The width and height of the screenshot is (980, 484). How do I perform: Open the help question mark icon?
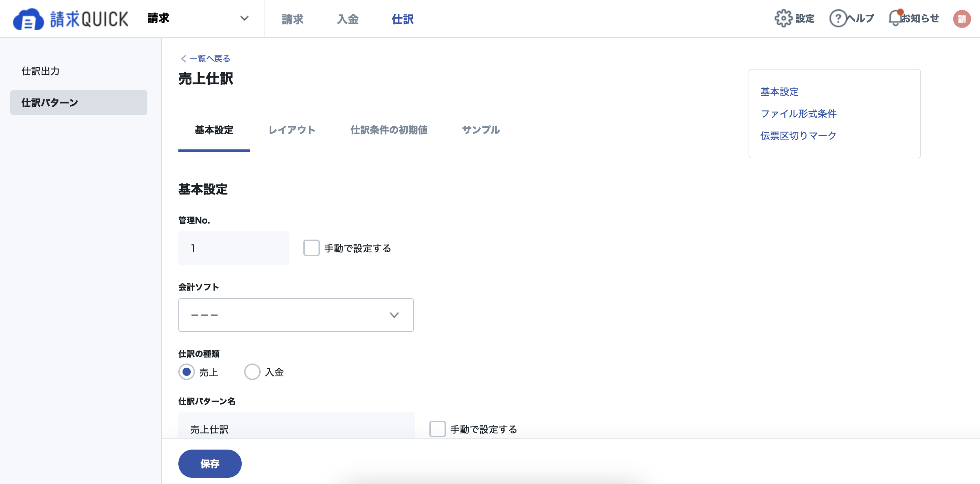(x=838, y=18)
